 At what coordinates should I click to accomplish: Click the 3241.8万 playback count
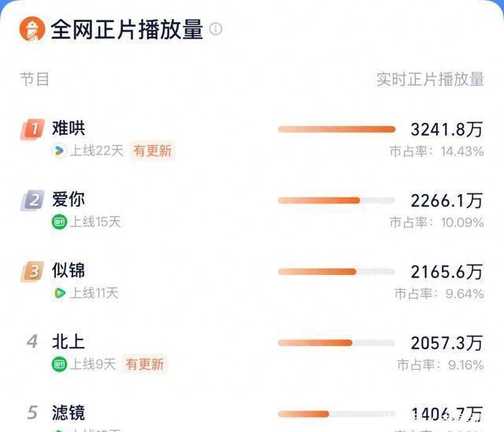(x=447, y=129)
